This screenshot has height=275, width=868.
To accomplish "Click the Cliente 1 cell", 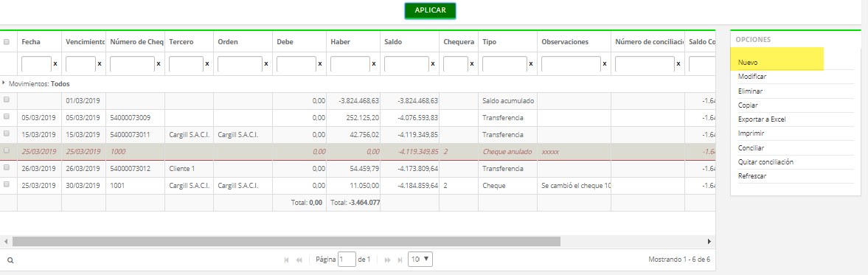I will 189,168.
